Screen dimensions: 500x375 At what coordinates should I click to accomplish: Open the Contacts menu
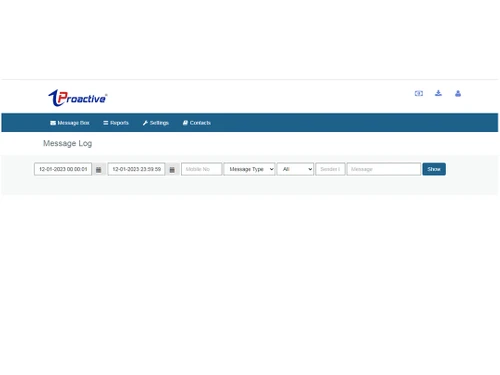pos(197,123)
